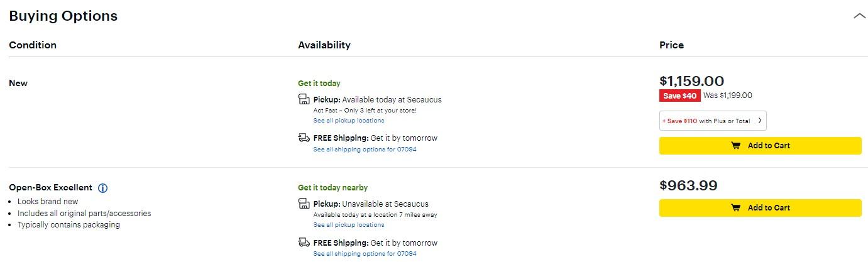Image resolution: width=868 pixels, height=262 pixels.
Task: Collapse the Buying Options section chevron
Action: click(859, 16)
